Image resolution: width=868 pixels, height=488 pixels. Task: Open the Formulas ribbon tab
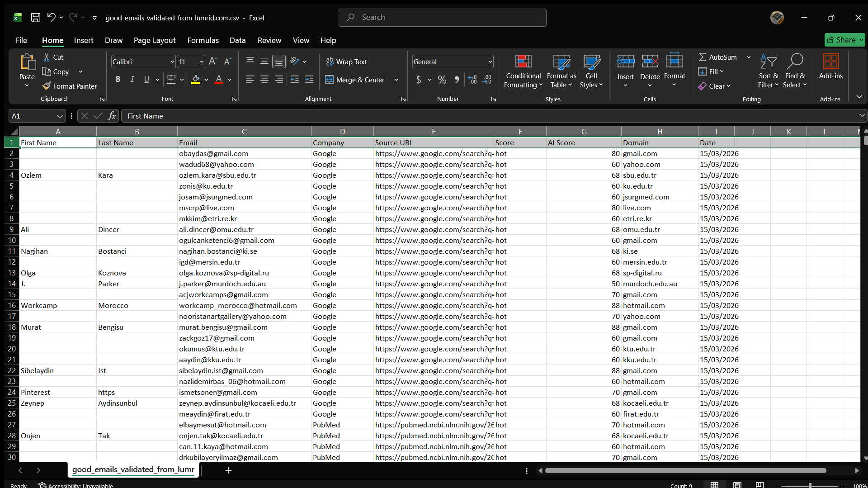[203, 40]
